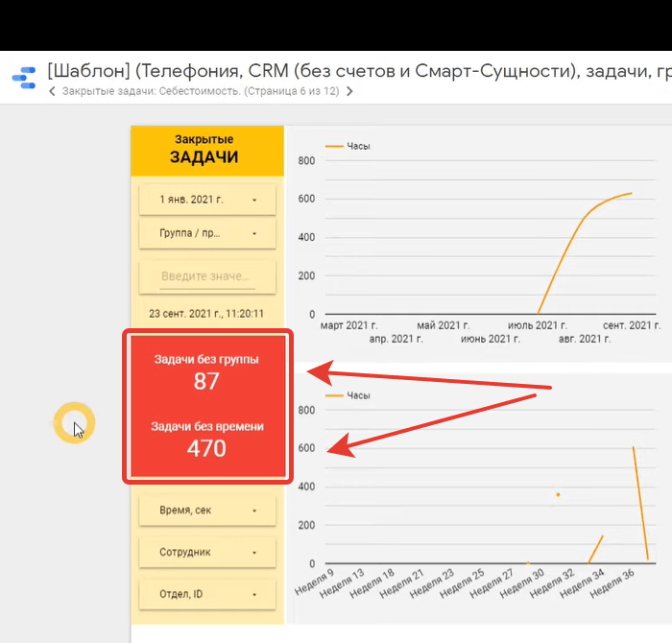Select the 'Задачи без времени' scorecard showing 470
The width and height of the screenshot is (672, 643).
pyautogui.click(x=206, y=439)
